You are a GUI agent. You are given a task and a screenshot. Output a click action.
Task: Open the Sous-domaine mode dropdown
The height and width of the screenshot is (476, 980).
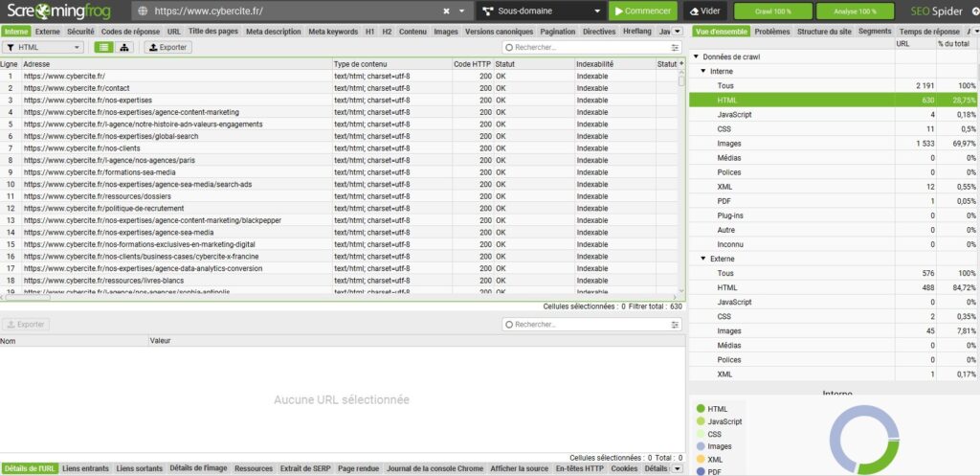tap(542, 11)
